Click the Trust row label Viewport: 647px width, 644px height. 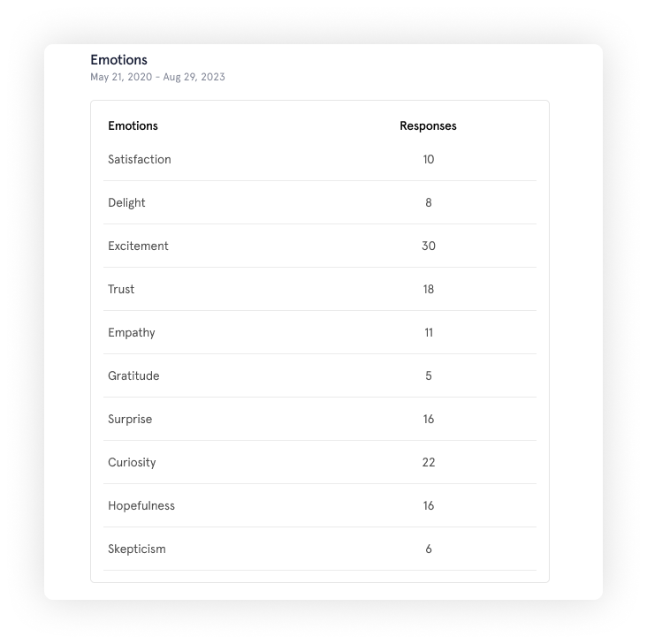pyautogui.click(x=121, y=290)
